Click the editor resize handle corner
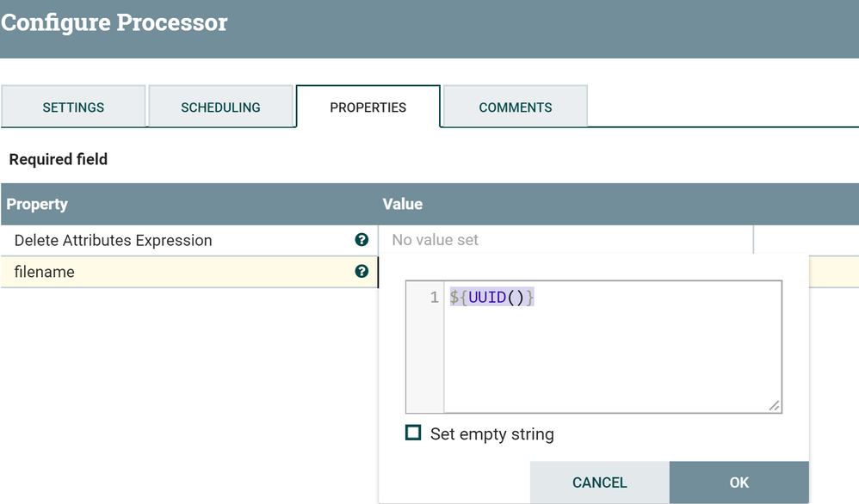Image resolution: width=859 pixels, height=504 pixels. pos(774,406)
